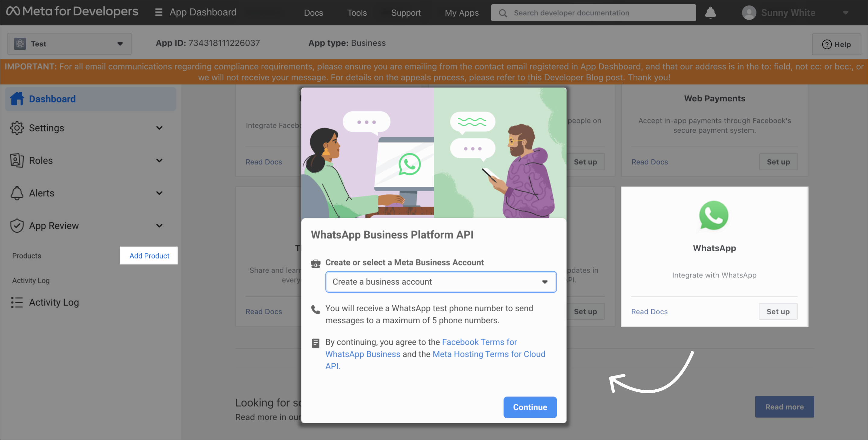Open the Create a business account dropdown
The height and width of the screenshot is (440, 868).
(x=440, y=282)
